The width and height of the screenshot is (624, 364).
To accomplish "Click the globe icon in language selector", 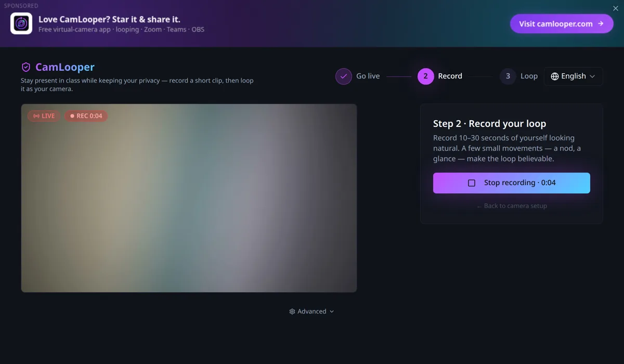I will tap(555, 76).
